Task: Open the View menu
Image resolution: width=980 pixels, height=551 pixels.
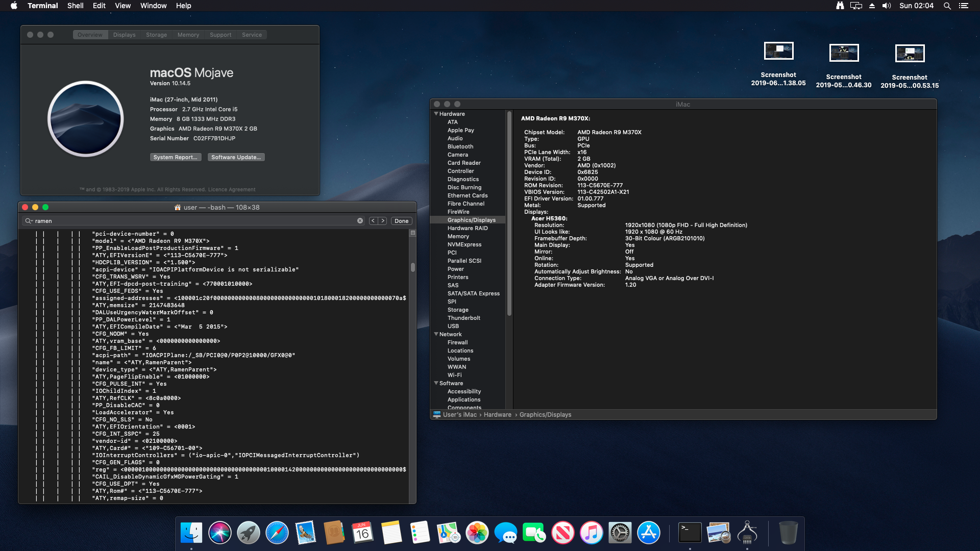Action: pos(122,6)
